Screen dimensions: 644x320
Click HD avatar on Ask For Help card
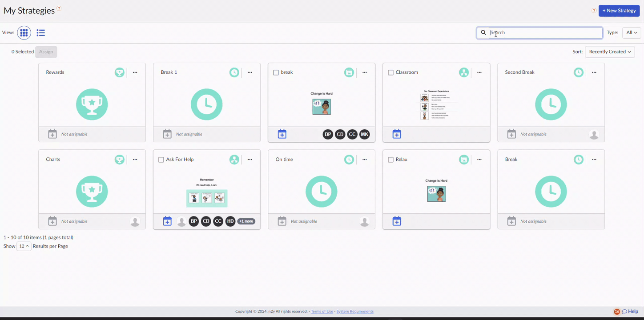click(230, 221)
